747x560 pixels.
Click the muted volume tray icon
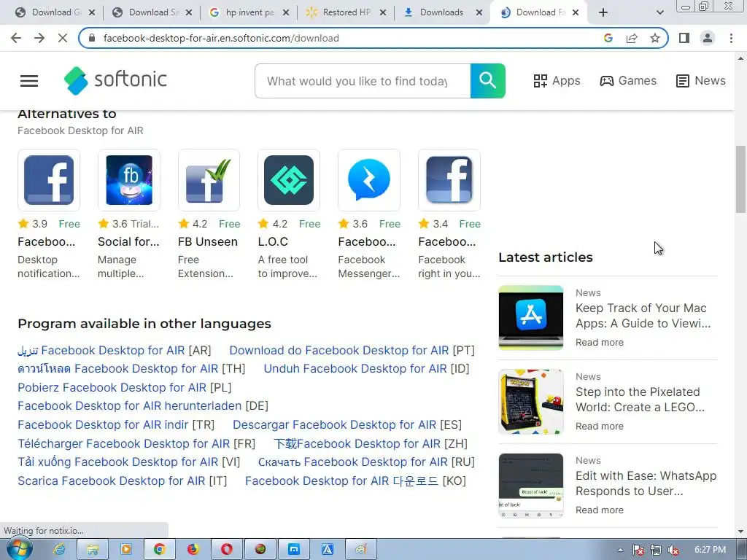[673, 550]
